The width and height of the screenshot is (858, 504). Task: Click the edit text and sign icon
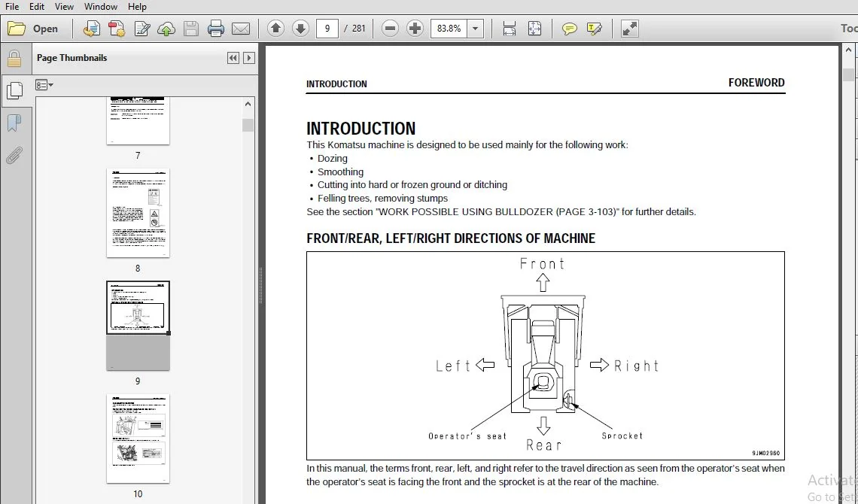141,29
